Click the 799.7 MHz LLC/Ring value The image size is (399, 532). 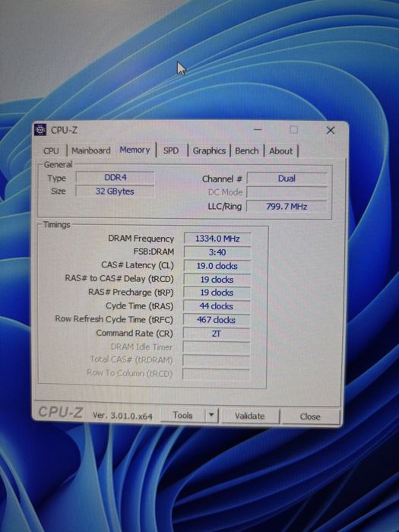point(287,206)
